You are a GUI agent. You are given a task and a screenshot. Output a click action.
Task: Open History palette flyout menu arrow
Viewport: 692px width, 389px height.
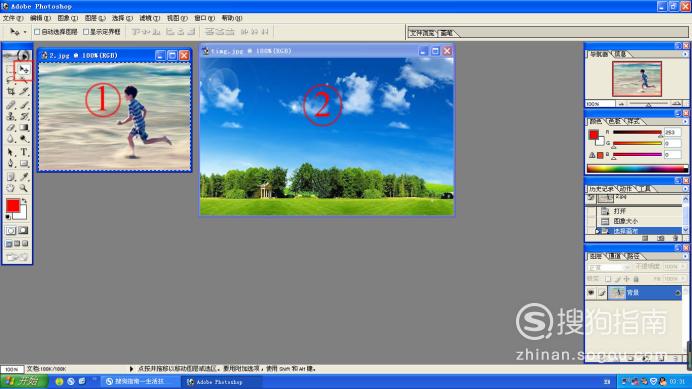[x=685, y=189]
